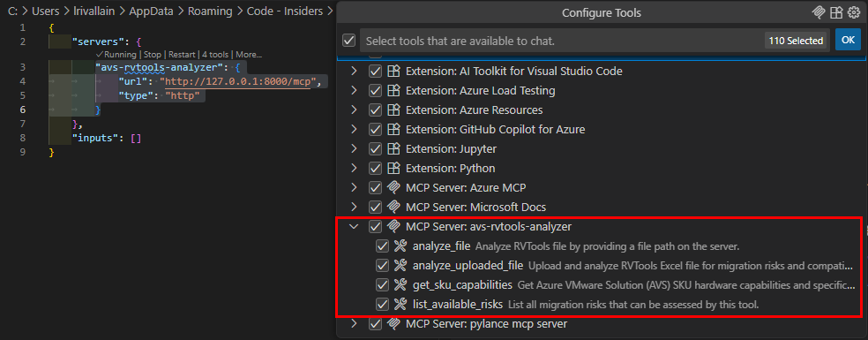Click the extension icon beside AI Toolkit for Visual Studio Code
The height and width of the screenshot is (340, 868).
(393, 71)
